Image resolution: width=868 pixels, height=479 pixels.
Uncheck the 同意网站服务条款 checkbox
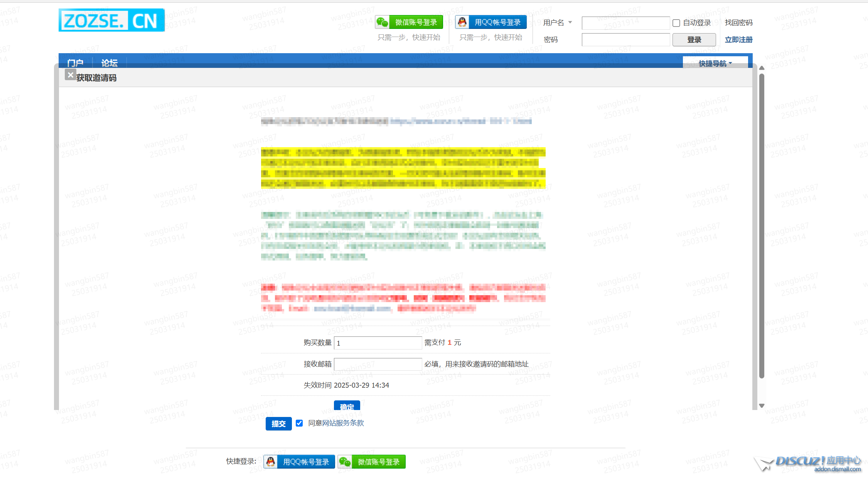coord(299,423)
